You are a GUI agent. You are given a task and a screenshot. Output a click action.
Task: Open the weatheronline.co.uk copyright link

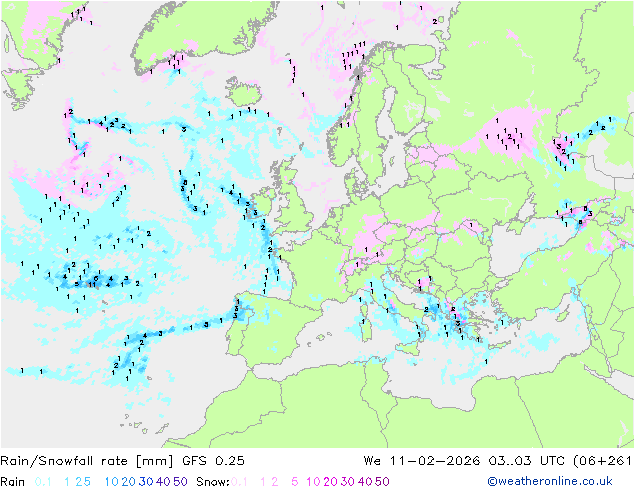coord(550,481)
